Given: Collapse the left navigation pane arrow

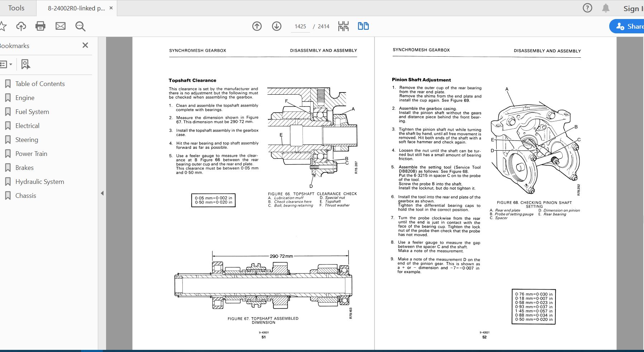Looking at the screenshot, I should [102, 193].
